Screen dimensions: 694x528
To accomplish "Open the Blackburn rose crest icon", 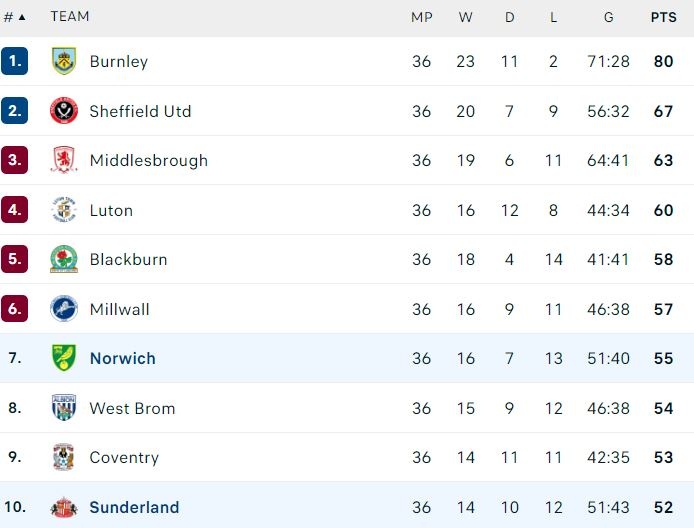I will coord(64,259).
